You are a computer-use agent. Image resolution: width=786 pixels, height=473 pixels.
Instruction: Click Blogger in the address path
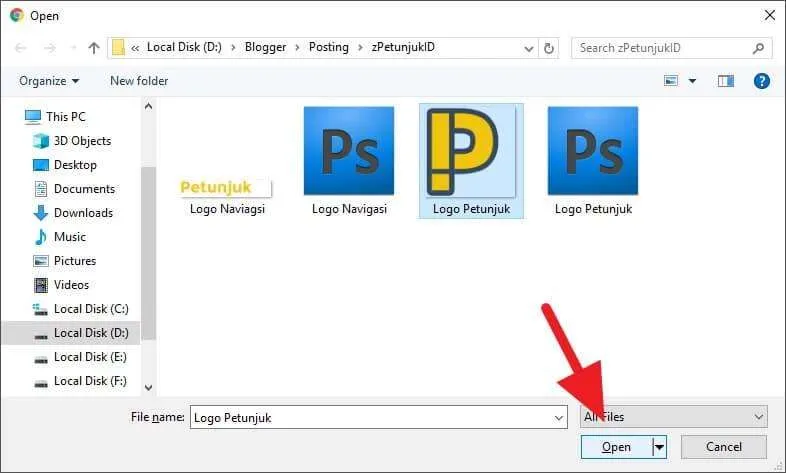point(265,48)
